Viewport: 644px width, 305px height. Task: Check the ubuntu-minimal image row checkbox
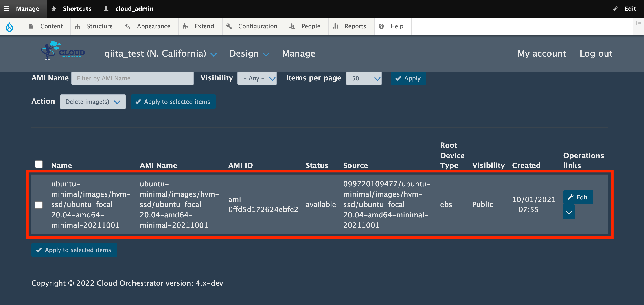point(39,205)
